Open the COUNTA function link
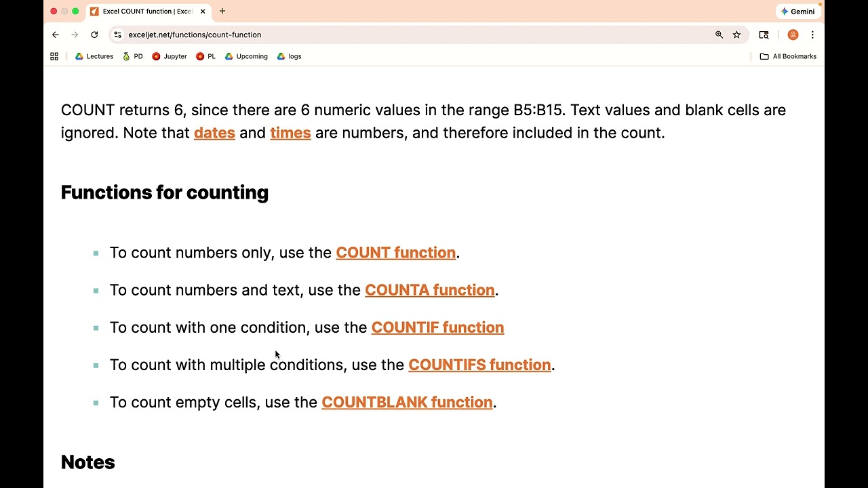The image size is (868, 488). [429, 290]
